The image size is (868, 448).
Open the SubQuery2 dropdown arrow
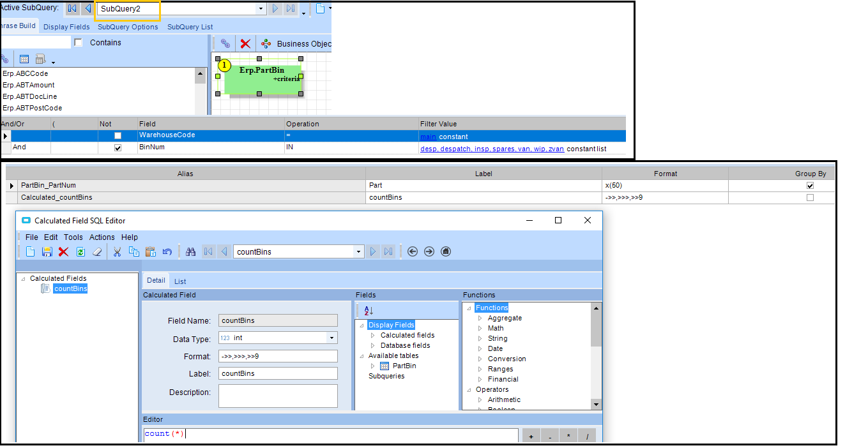(x=261, y=9)
